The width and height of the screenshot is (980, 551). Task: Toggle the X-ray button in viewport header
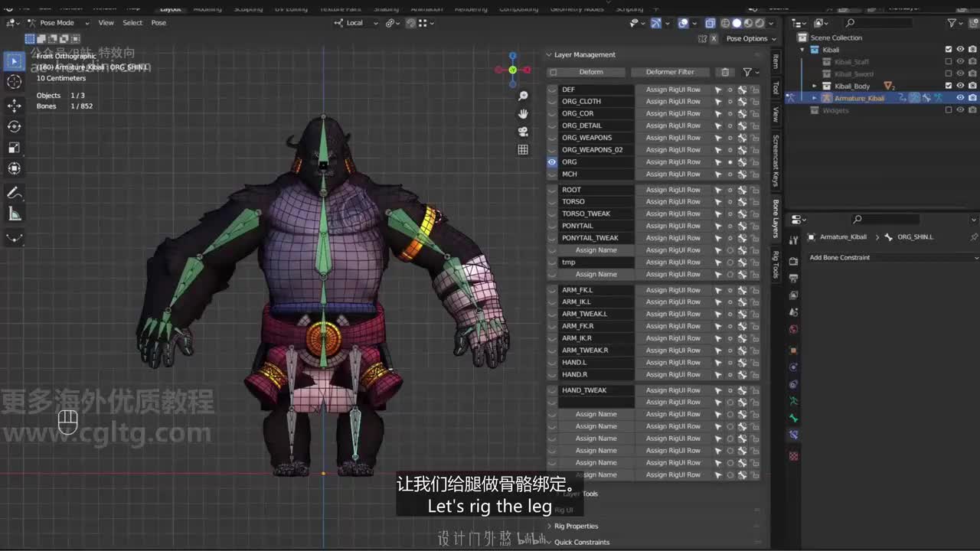click(x=710, y=24)
